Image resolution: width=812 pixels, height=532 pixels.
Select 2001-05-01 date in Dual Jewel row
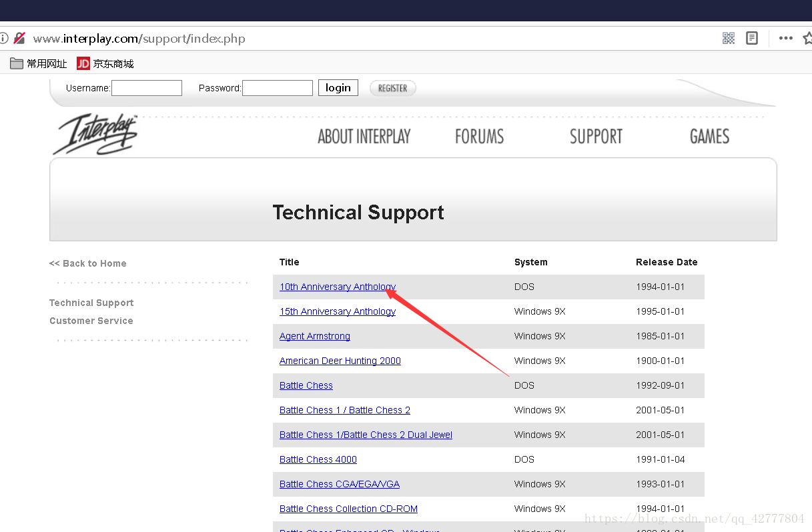661,435
